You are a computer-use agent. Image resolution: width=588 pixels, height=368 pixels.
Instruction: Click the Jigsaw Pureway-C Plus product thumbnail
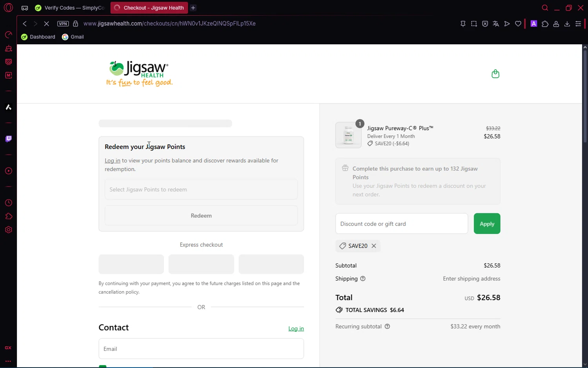(348, 135)
